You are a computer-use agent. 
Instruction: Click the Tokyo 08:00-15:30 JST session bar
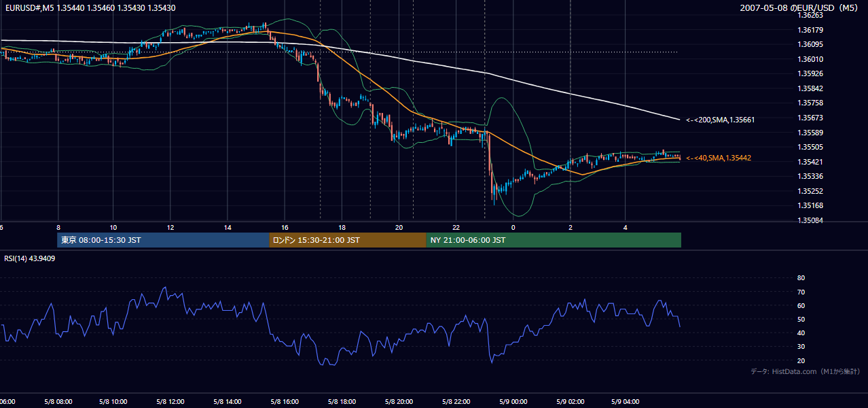[163, 240]
